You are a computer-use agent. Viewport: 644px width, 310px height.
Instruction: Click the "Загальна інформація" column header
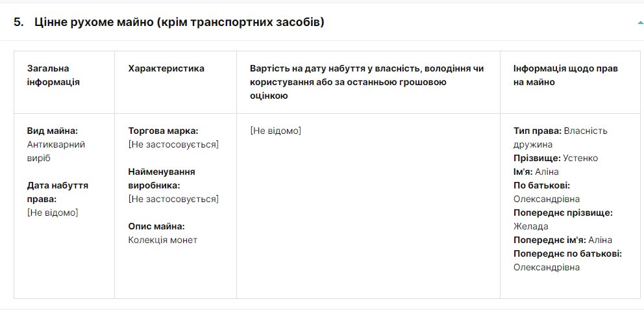pyautogui.click(x=53, y=75)
